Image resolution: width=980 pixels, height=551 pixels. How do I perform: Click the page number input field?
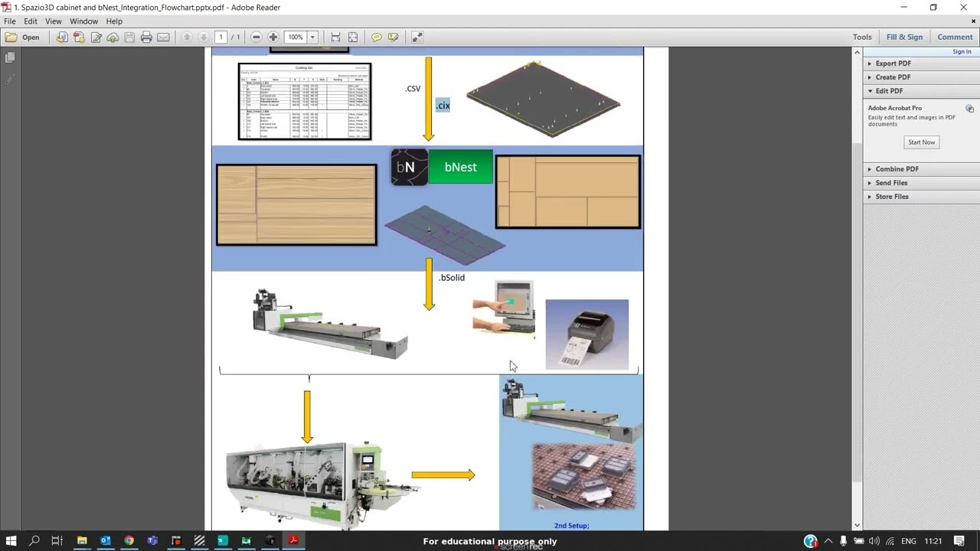[x=220, y=37]
